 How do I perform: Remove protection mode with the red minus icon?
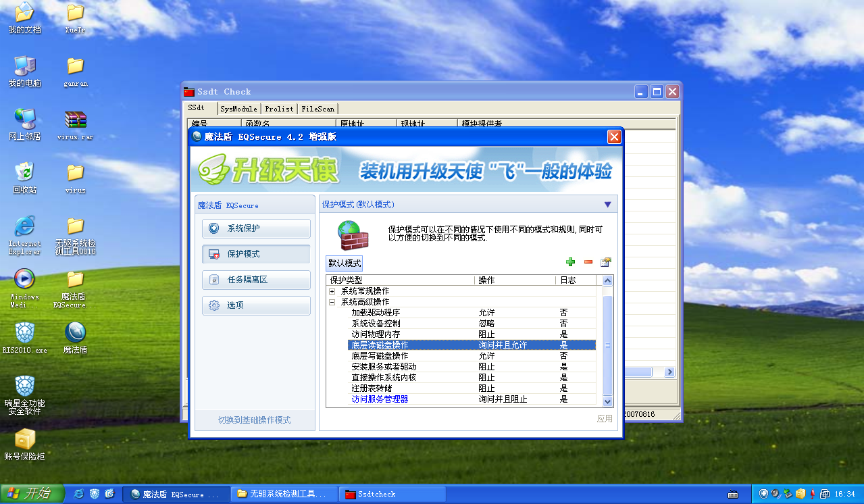(588, 262)
